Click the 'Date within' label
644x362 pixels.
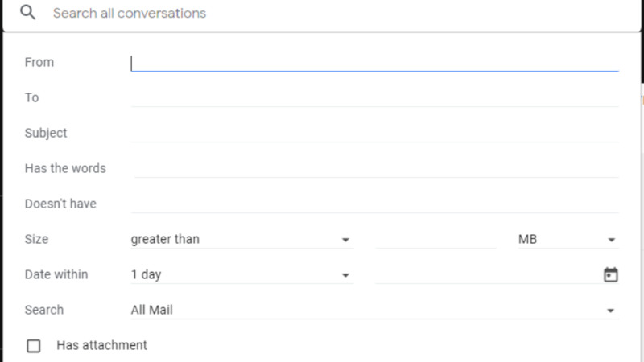pyautogui.click(x=56, y=274)
